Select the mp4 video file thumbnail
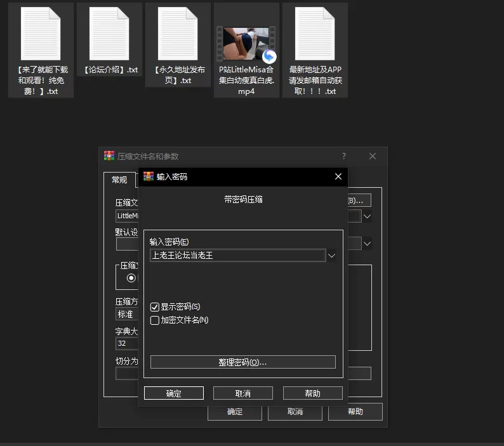 coord(246,44)
